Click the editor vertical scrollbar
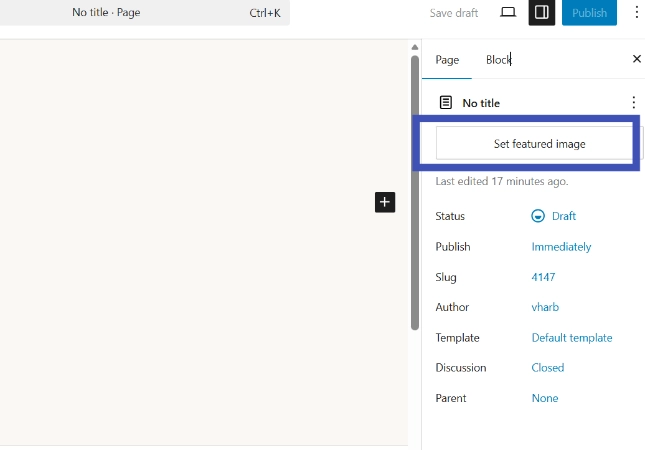This screenshot has width=645, height=450. click(415, 193)
